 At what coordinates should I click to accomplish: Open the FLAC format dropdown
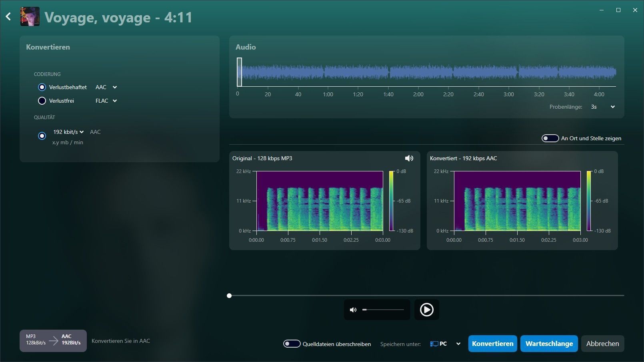tap(106, 101)
